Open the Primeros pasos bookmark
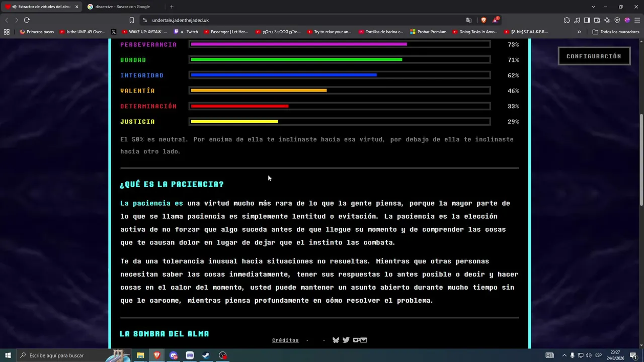 (x=37, y=32)
